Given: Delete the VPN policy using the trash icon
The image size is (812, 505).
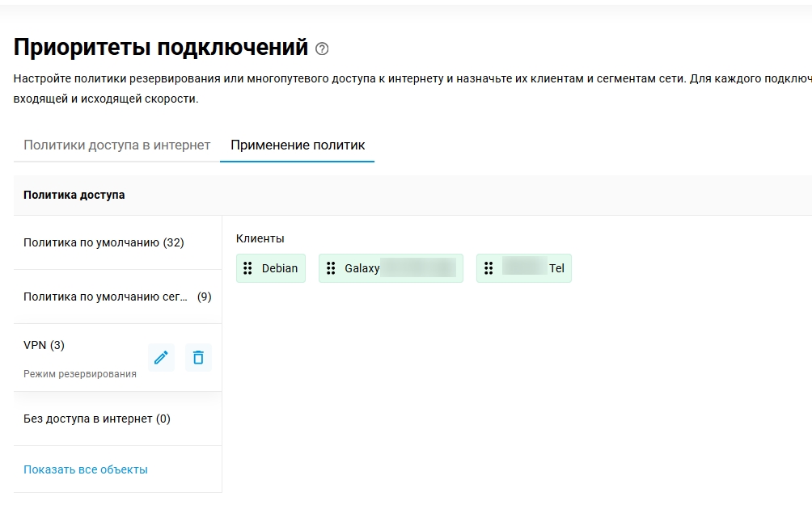Looking at the screenshot, I should click(x=198, y=357).
